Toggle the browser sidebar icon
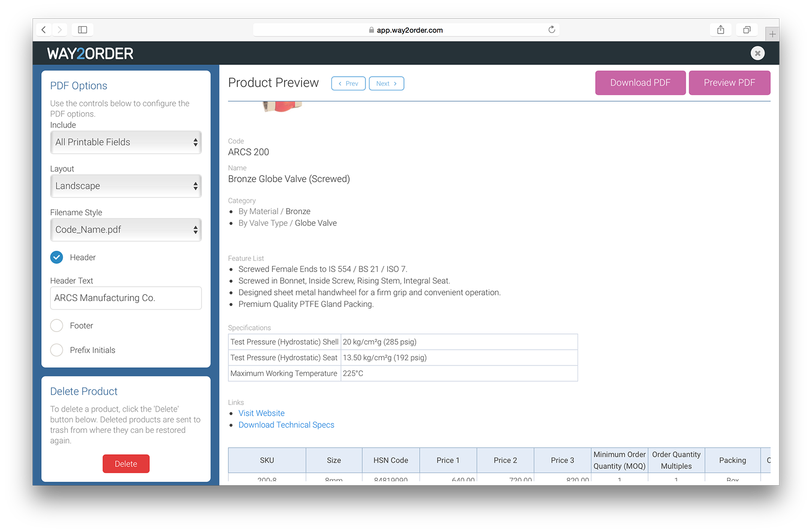This screenshot has height=532, width=812. 82,30
